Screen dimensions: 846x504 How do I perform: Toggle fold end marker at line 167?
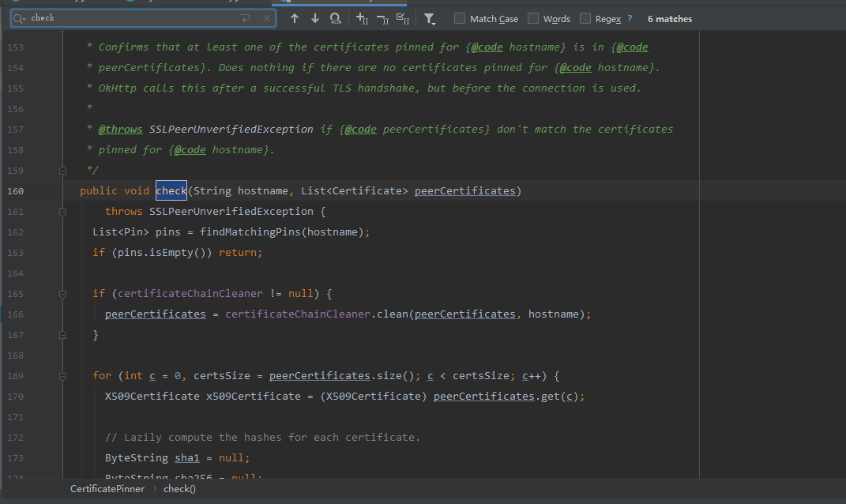(x=62, y=335)
